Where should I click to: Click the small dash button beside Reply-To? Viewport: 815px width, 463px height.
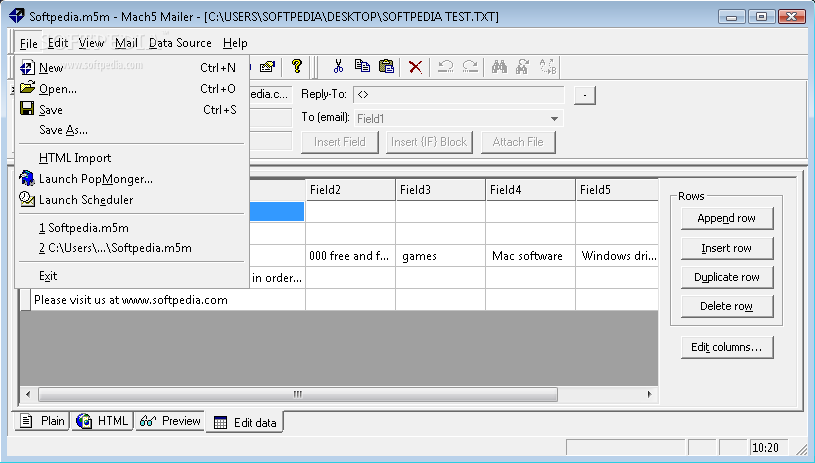(585, 95)
